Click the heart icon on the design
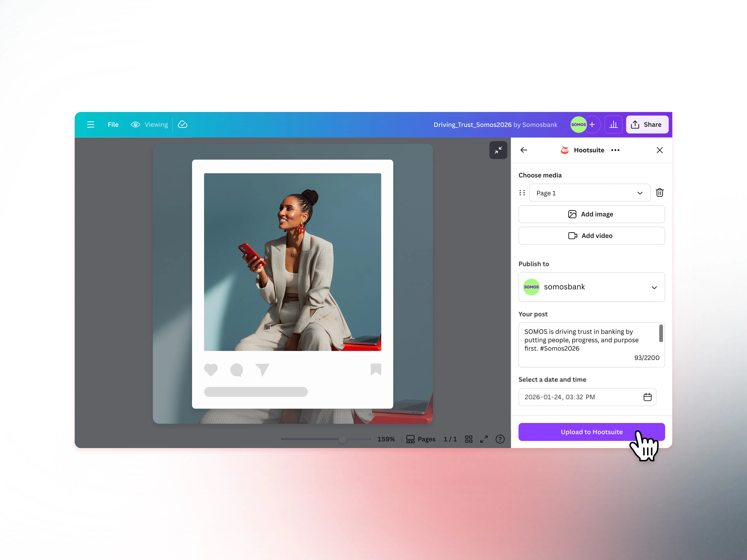This screenshot has height=560, width=747. tap(211, 370)
